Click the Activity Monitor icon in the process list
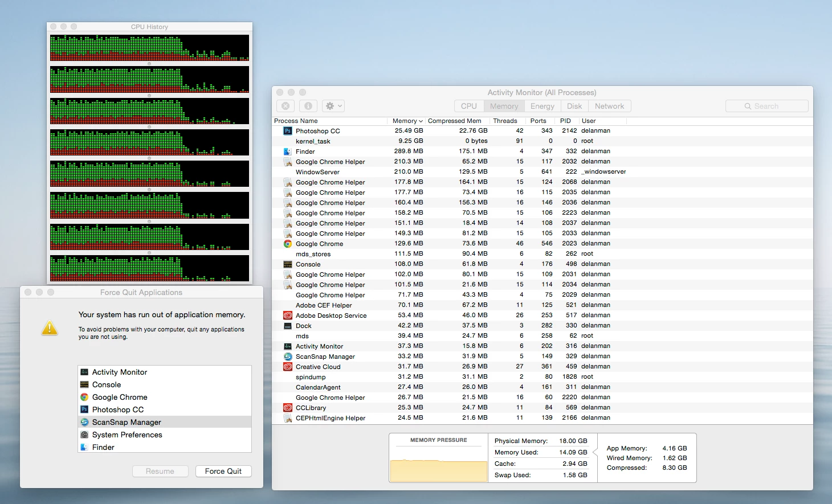The height and width of the screenshot is (504, 832). (x=288, y=346)
